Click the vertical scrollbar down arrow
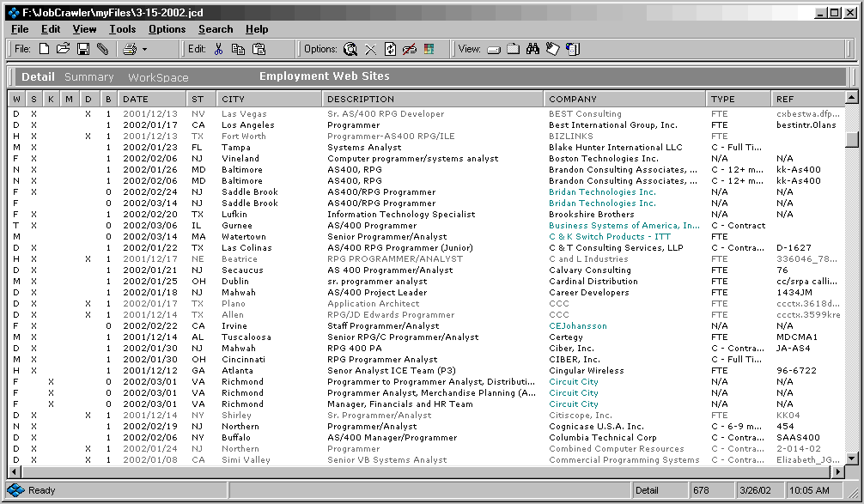This screenshot has width=864, height=504. point(852,458)
